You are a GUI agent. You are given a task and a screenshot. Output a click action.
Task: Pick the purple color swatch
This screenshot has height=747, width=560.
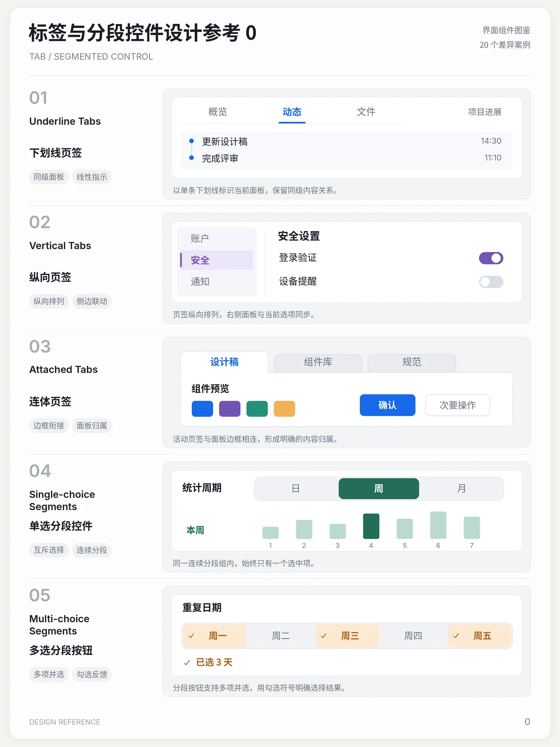[x=230, y=409]
